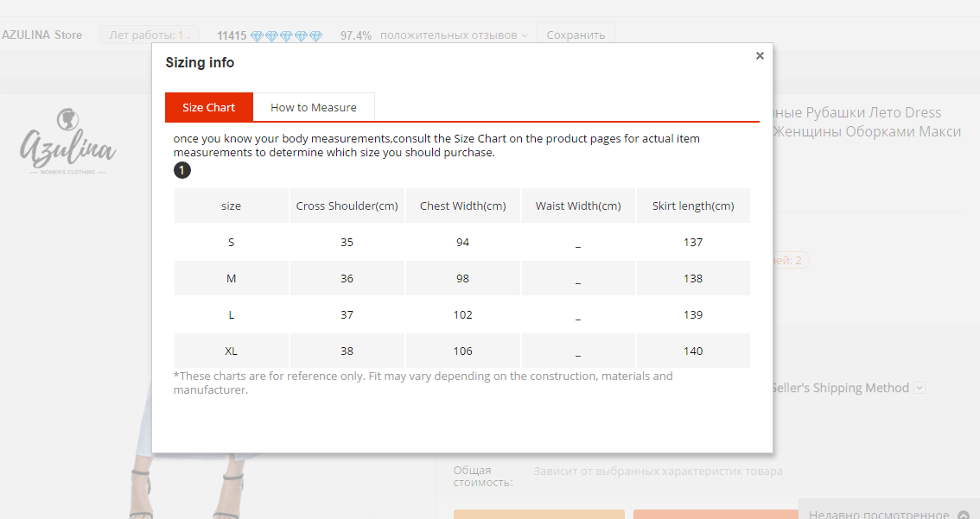
Task: Click the XL size row label
Action: tap(232, 351)
